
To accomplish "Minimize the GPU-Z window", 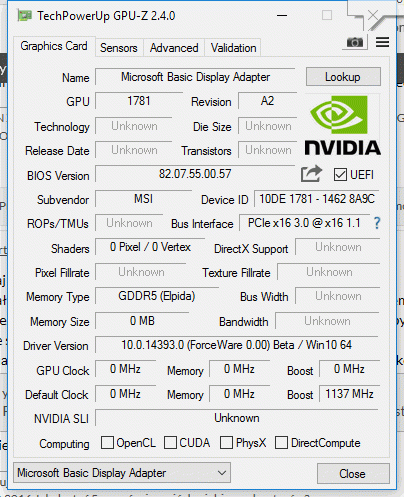I will tap(282, 16).
